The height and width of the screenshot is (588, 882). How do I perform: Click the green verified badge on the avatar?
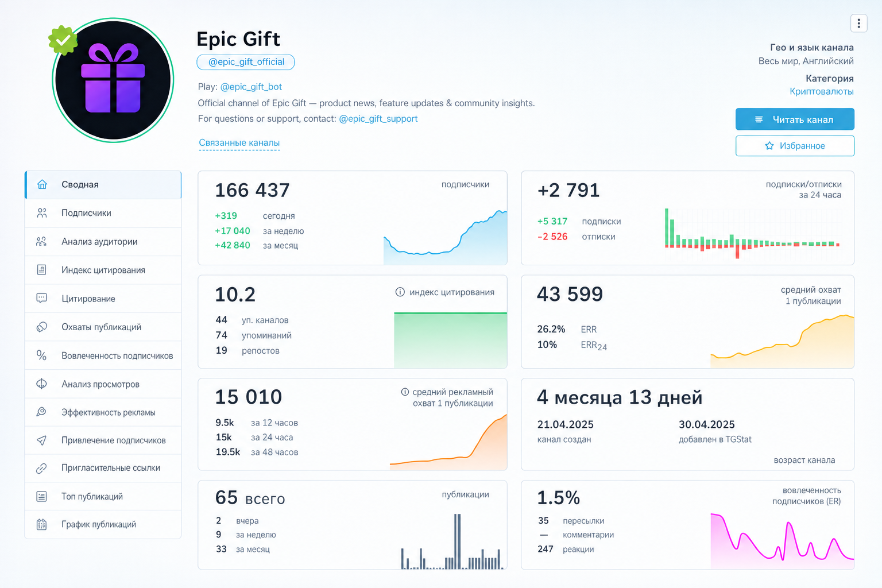[x=63, y=40]
